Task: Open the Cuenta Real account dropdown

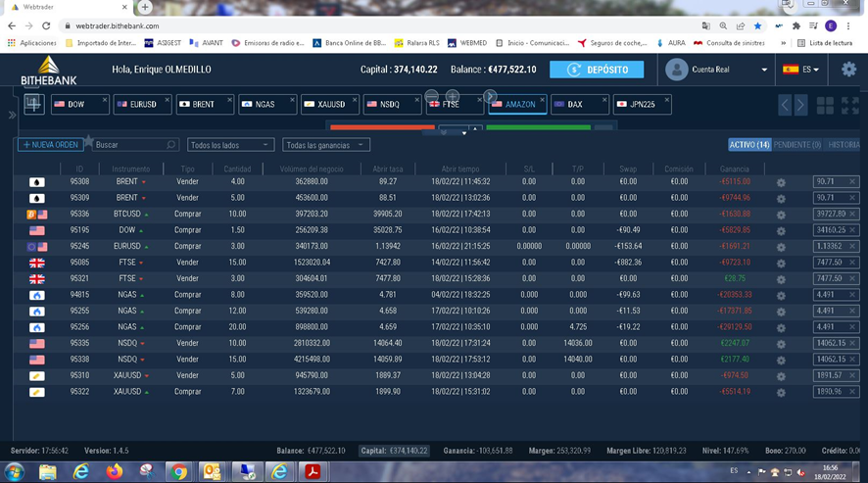Action: (764, 70)
